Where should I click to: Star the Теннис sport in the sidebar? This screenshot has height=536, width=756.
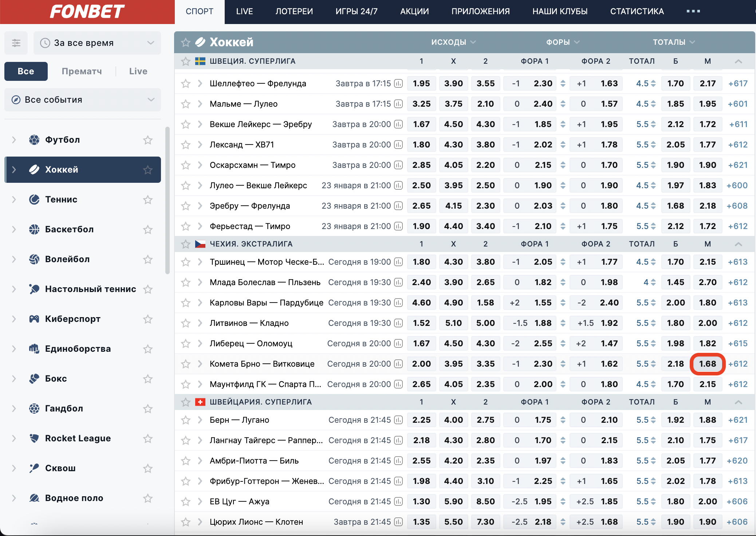pyautogui.click(x=147, y=200)
